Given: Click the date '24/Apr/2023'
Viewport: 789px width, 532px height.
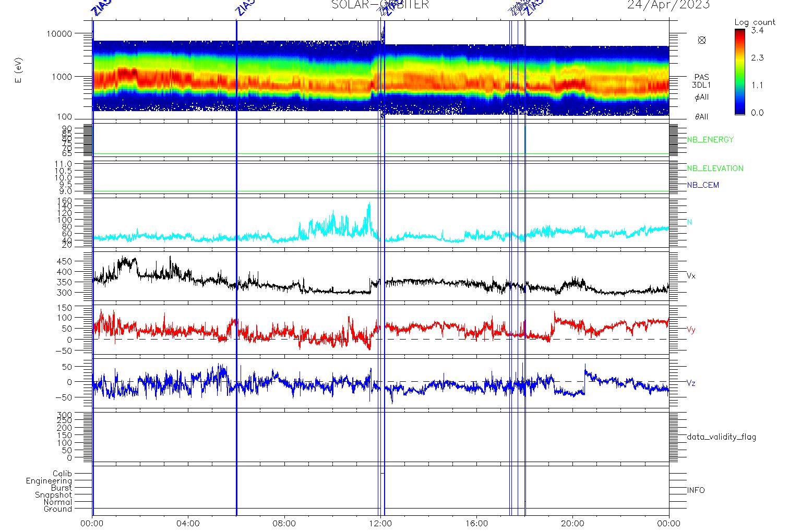Looking at the screenshot, I should coord(668,5).
